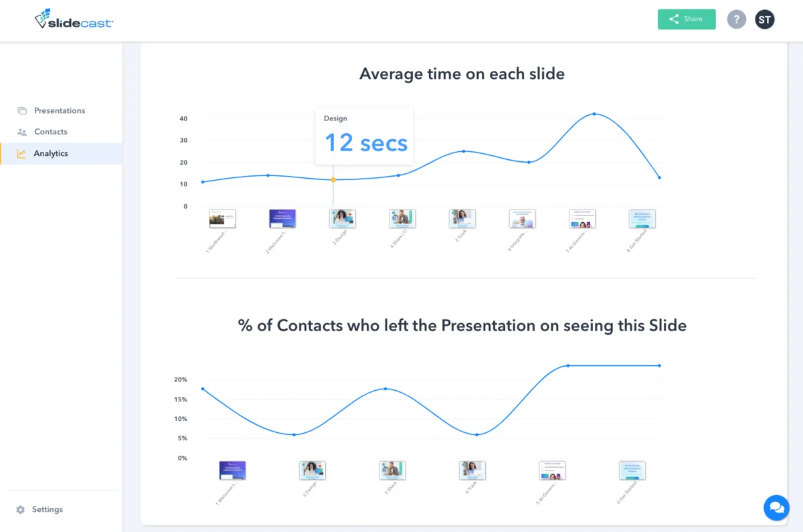
Task: Click the help question mark icon
Action: [736, 19]
